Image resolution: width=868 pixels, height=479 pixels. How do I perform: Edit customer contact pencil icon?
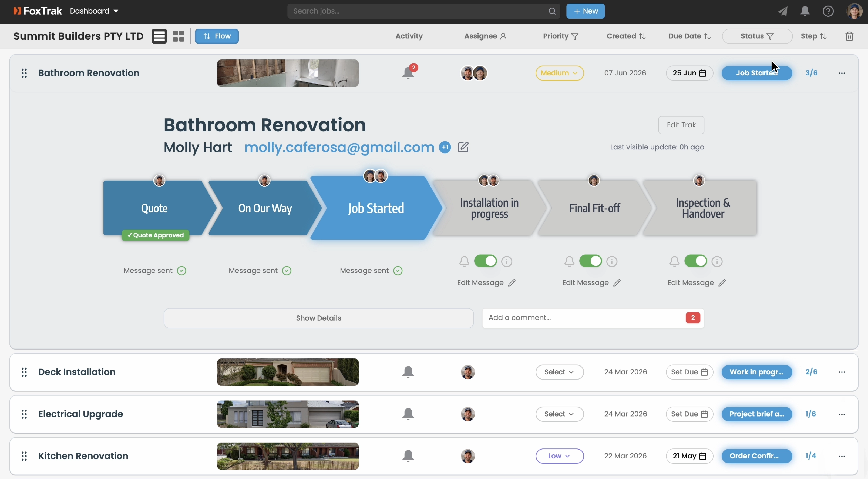[463, 147]
